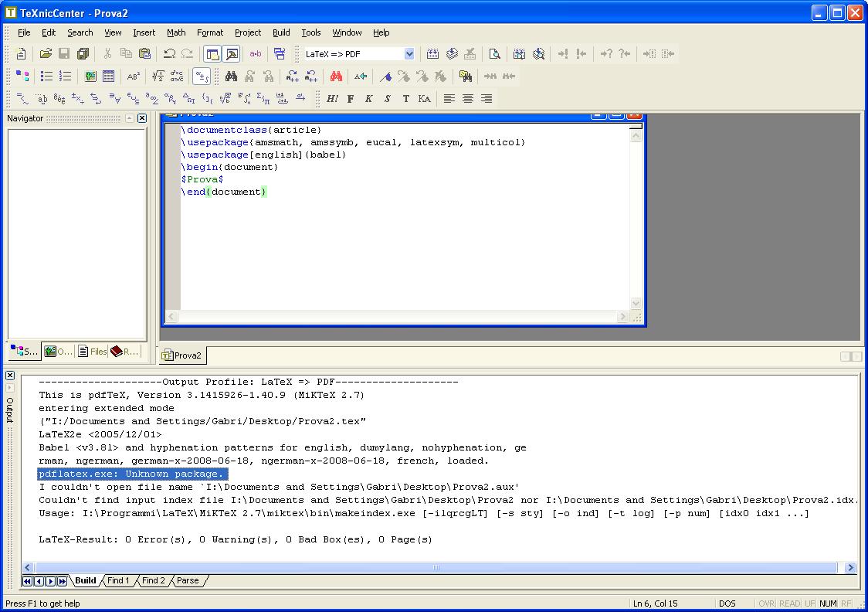Viewport: 868px width, 612px height.
Task: Close the Output pane with its X
Action: click(10, 376)
